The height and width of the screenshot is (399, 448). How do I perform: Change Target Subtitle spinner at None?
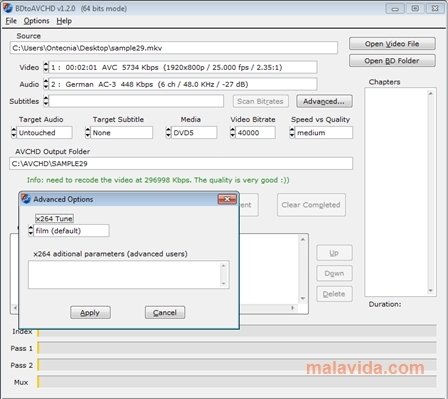88,133
